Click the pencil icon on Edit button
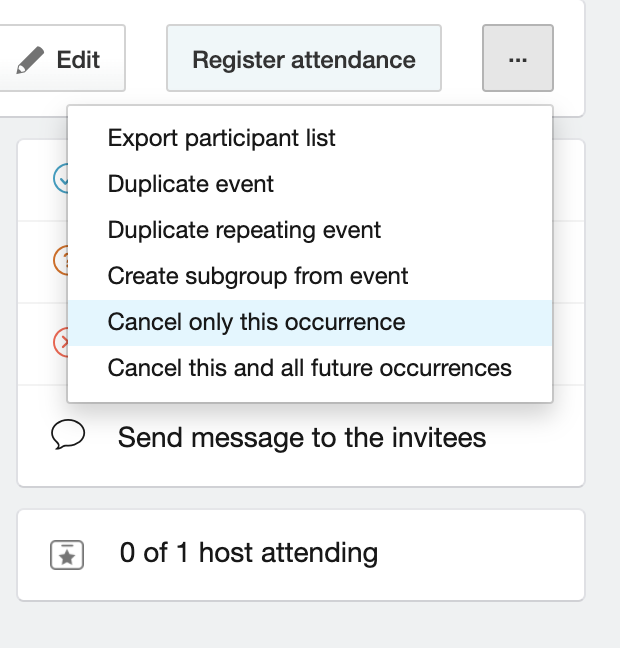 [x=30, y=60]
